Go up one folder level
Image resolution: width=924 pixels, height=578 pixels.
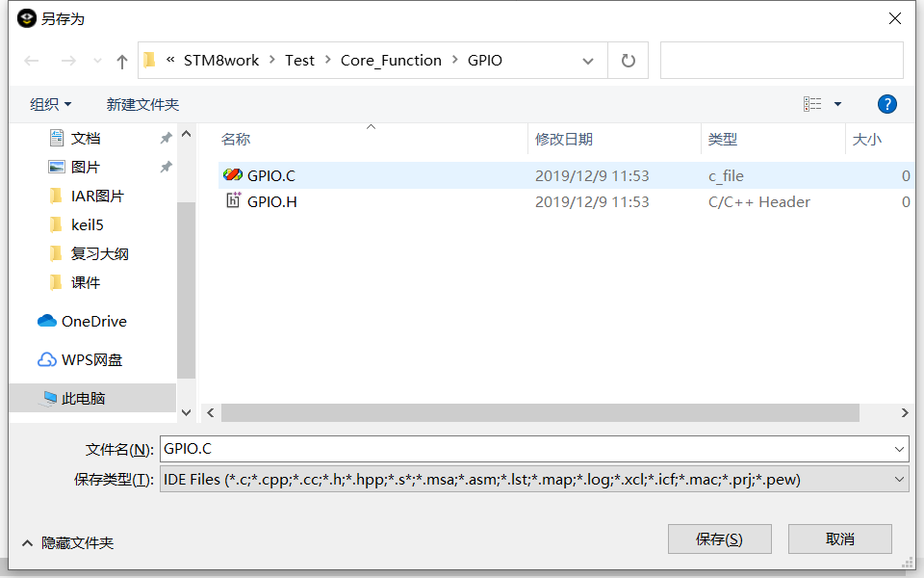click(x=122, y=61)
